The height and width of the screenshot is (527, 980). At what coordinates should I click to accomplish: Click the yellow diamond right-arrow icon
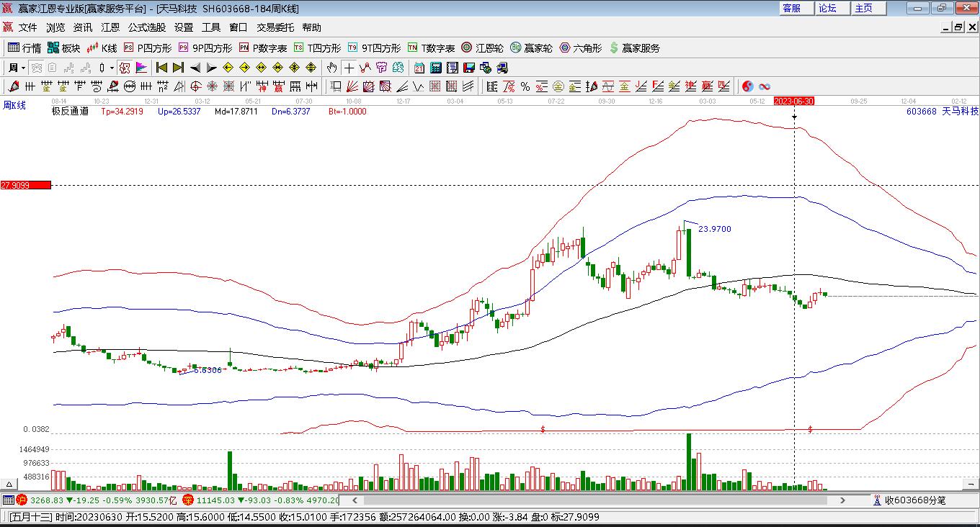[244, 68]
